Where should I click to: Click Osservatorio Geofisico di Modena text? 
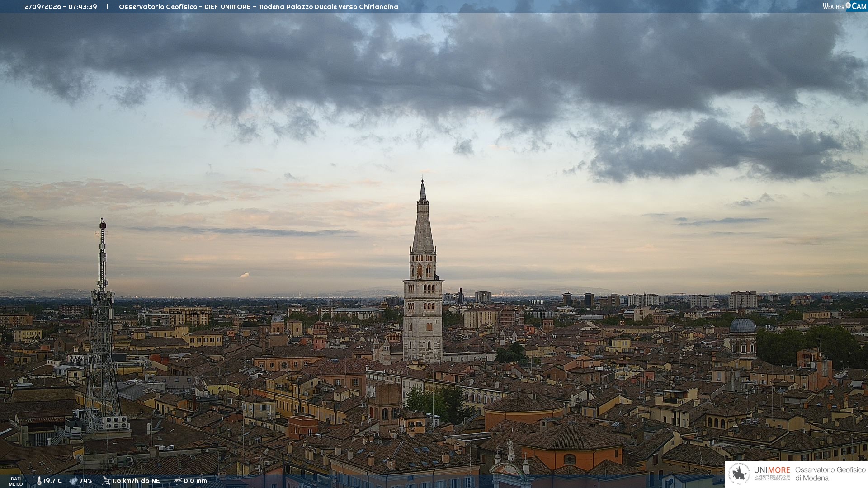(x=830, y=474)
